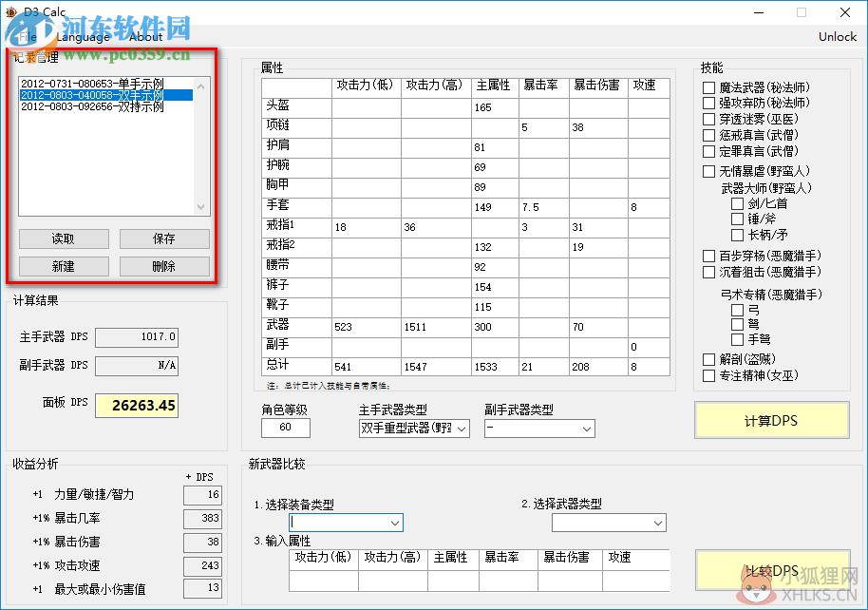Enable 惩戒真言(武僧) checkbox
The height and width of the screenshot is (610, 868).
coord(708,135)
